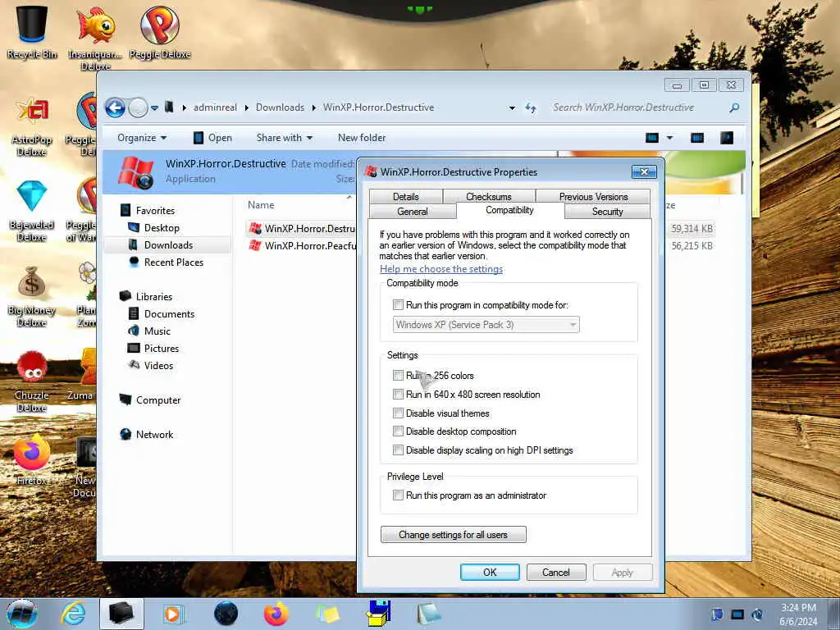This screenshot has width=840, height=630.
Task: Click the Explorer Back navigation button
Action: 115,107
